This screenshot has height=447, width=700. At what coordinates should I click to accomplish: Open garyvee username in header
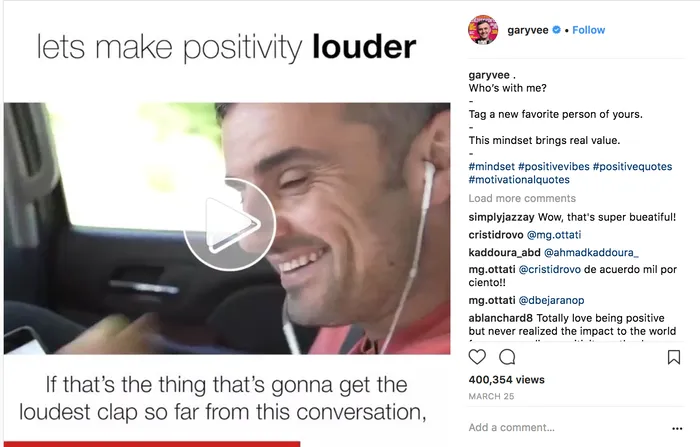pyautogui.click(x=528, y=30)
